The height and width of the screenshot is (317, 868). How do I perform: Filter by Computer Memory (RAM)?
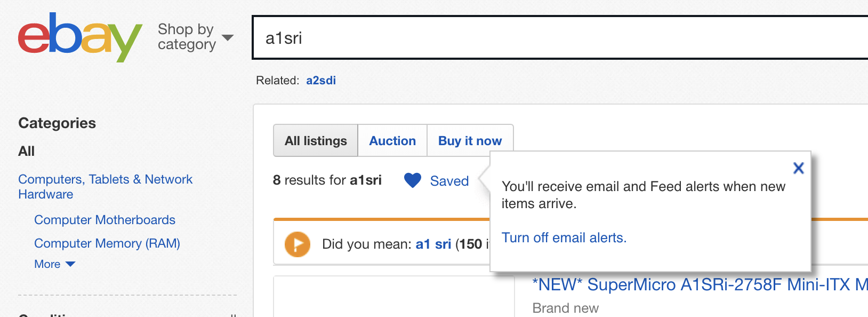pos(107,243)
